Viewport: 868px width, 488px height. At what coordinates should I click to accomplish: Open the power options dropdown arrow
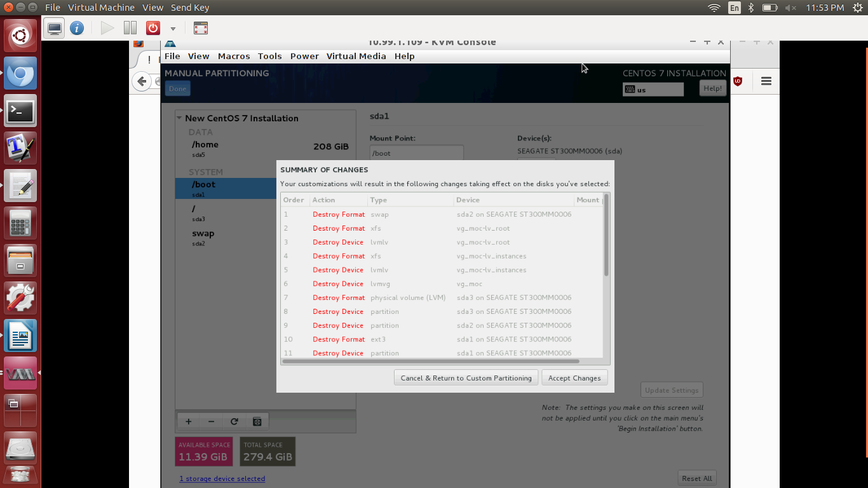tap(173, 29)
